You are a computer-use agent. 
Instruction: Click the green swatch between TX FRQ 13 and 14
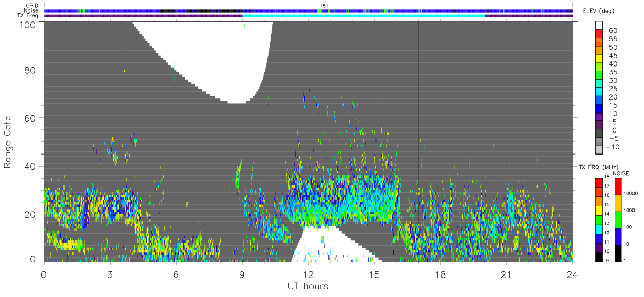click(x=599, y=219)
